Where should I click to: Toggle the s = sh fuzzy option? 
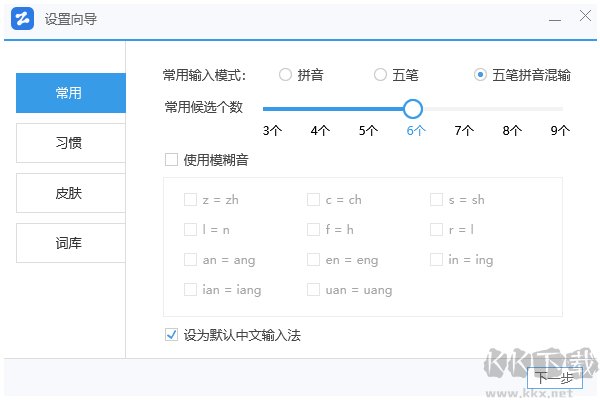pos(437,200)
